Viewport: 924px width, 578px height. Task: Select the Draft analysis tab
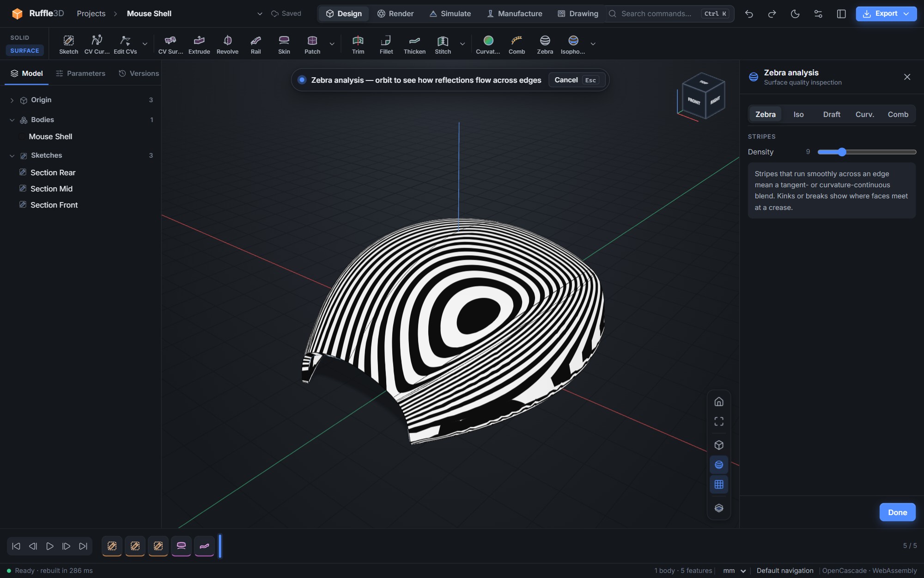832,114
